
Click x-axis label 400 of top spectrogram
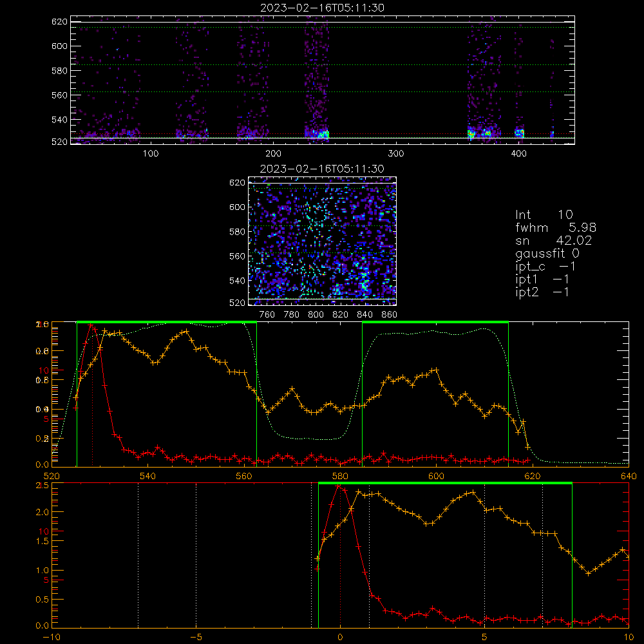click(x=518, y=153)
